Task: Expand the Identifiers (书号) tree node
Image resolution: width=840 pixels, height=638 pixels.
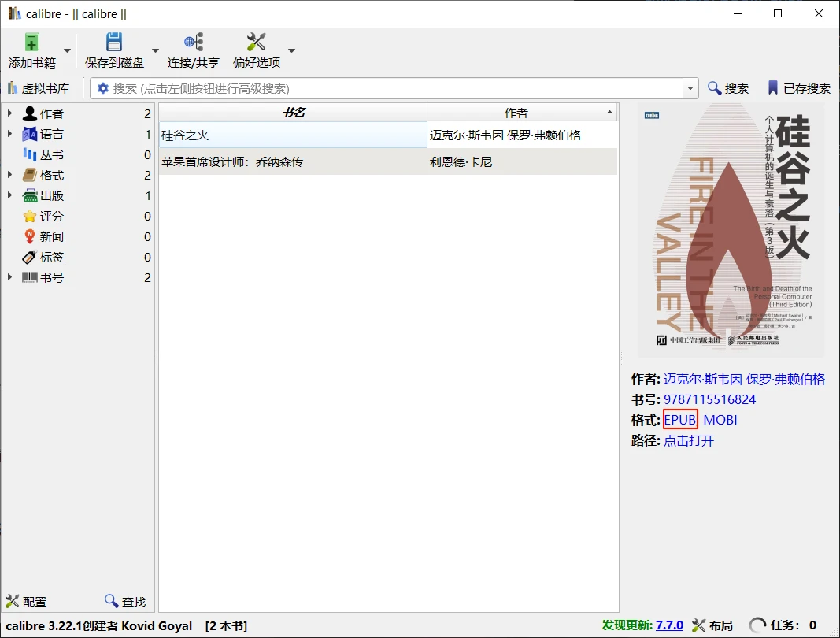Action: pyautogui.click(x=9, y=277)
